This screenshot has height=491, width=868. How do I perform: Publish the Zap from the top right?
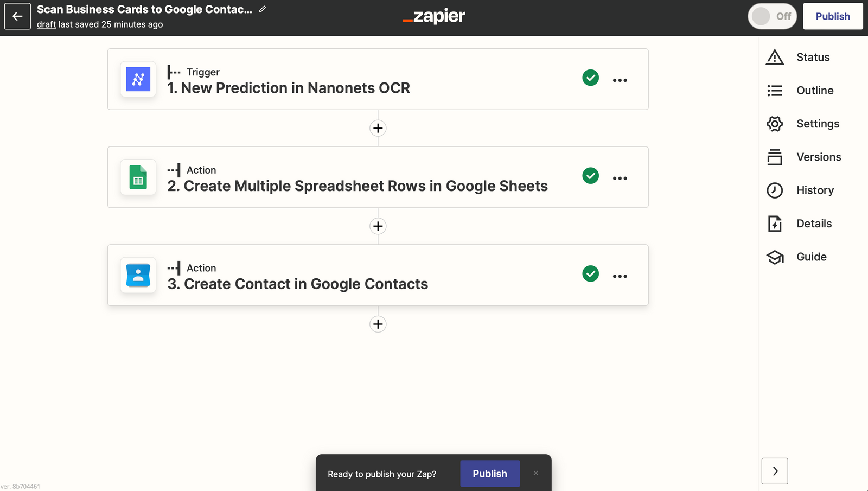833,16
